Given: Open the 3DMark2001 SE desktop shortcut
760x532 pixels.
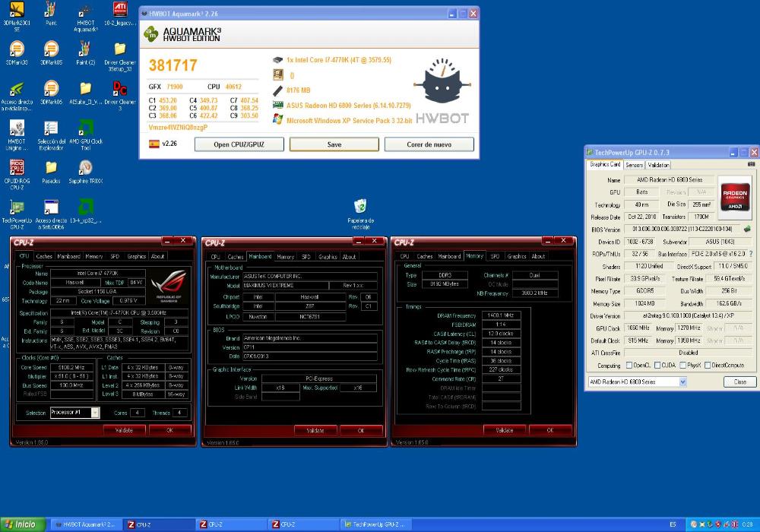Looking at the screenshot, I should click(x=17, y=16).
